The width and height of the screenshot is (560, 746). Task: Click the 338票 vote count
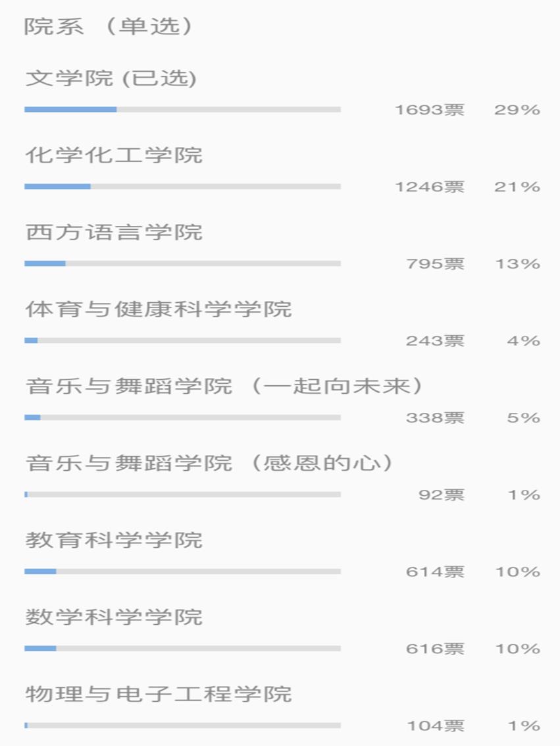434,418
